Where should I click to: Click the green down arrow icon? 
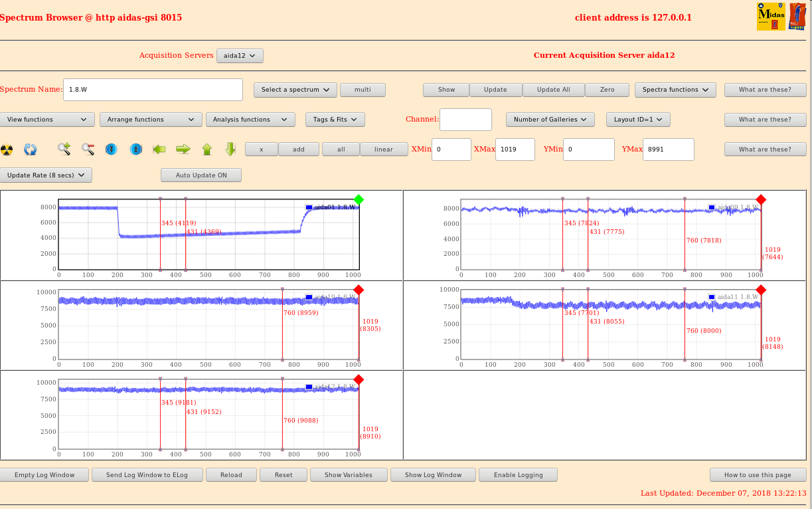230,150
